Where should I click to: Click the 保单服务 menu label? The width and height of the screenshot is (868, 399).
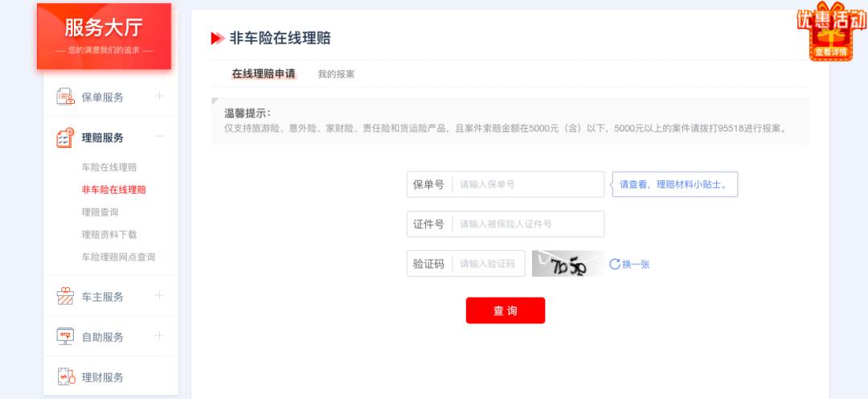(x=102, y=97)
